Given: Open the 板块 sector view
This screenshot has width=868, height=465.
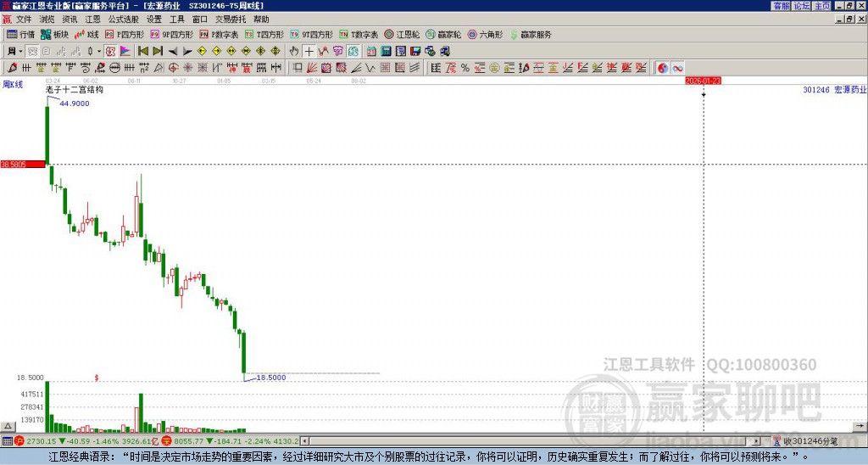Looking at the screenshot, I should (54, 34).
